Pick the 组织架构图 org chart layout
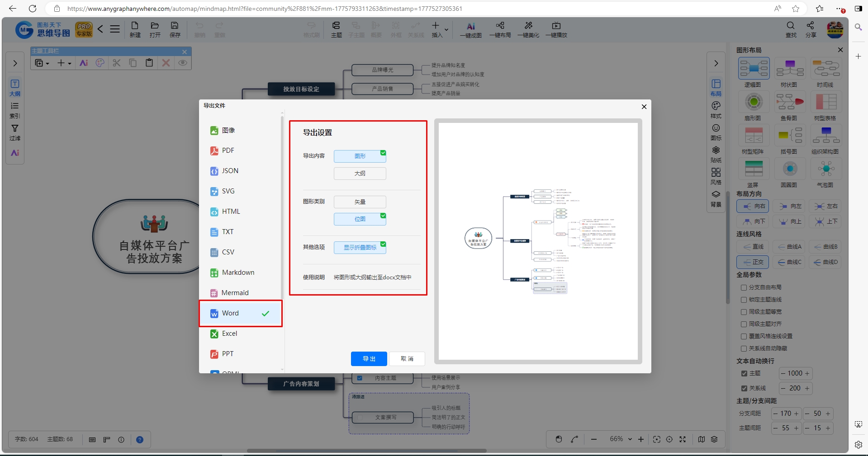 825,140
